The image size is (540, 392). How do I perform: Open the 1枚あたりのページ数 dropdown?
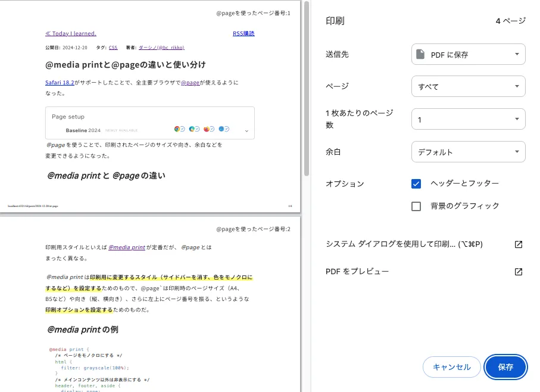[468, 119]
